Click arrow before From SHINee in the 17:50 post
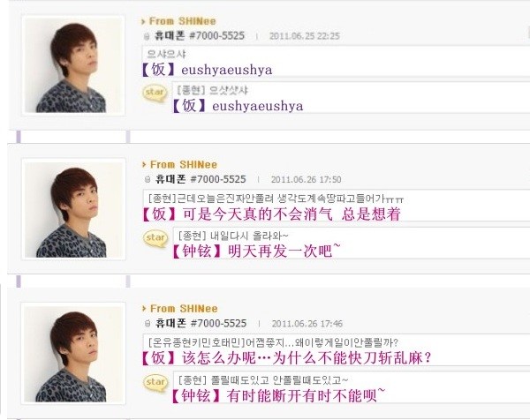This screenshot has width=530, height=420. [x=144, y=165]
